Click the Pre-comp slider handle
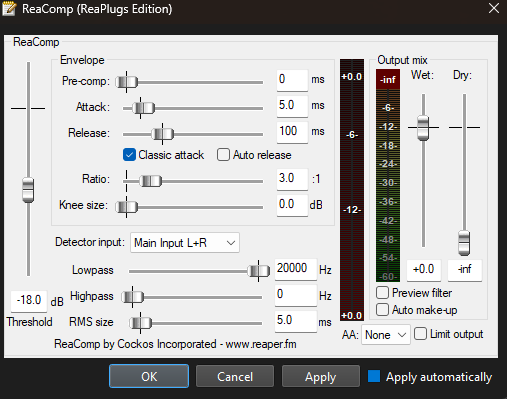Image resolution: width=507 pixels, height=399 pixels. click(x=127, y=82)
